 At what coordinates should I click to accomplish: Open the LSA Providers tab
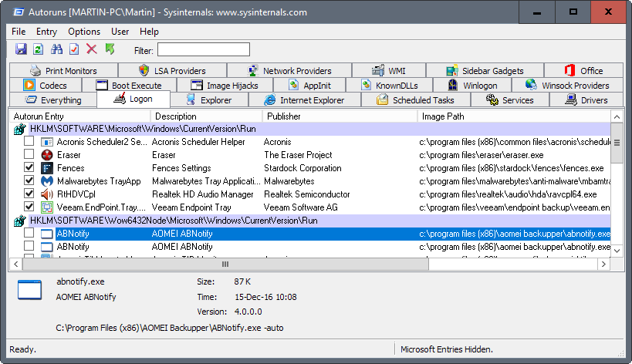172,71
